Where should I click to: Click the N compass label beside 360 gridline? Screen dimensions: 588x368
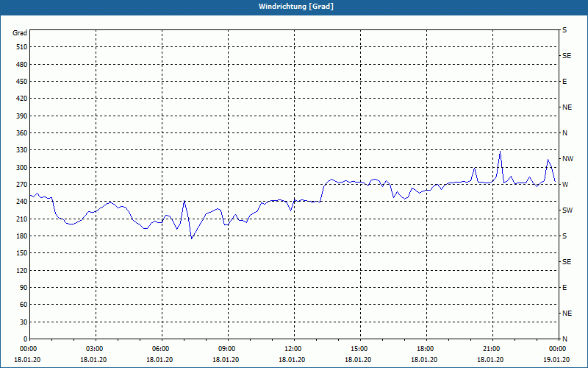(x=565, y=133)
